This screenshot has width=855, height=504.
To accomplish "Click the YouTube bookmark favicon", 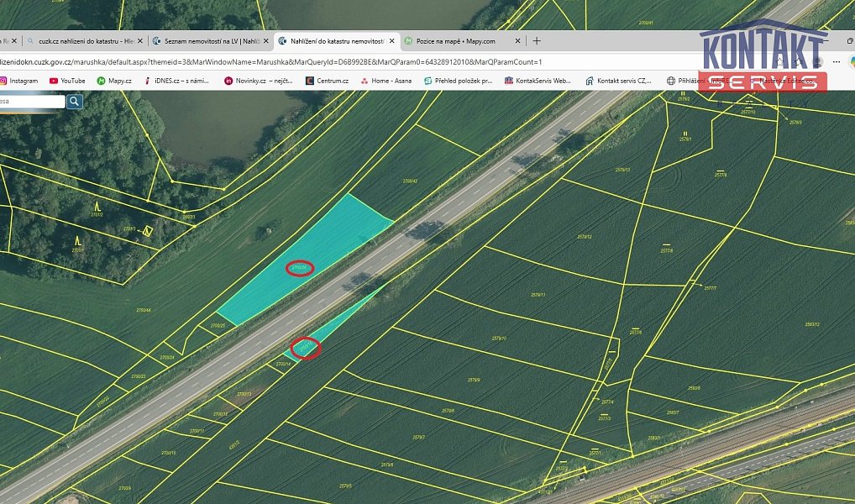I will 54,81.
